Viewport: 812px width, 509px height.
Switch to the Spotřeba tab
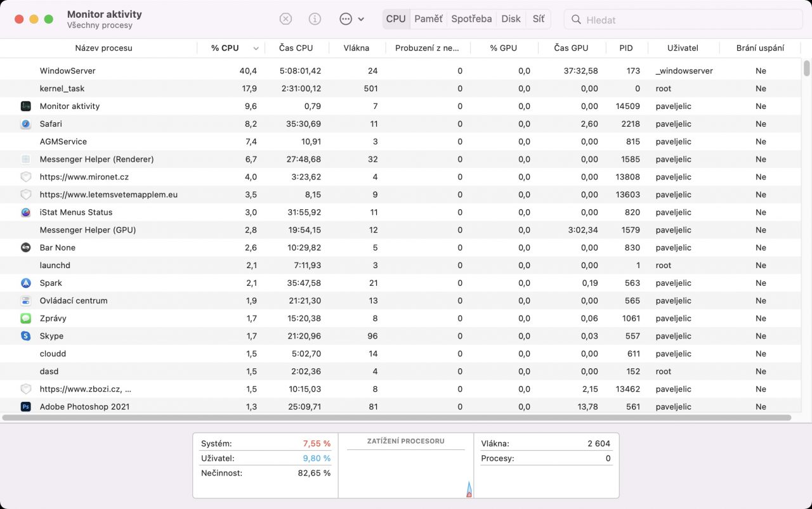471,19
